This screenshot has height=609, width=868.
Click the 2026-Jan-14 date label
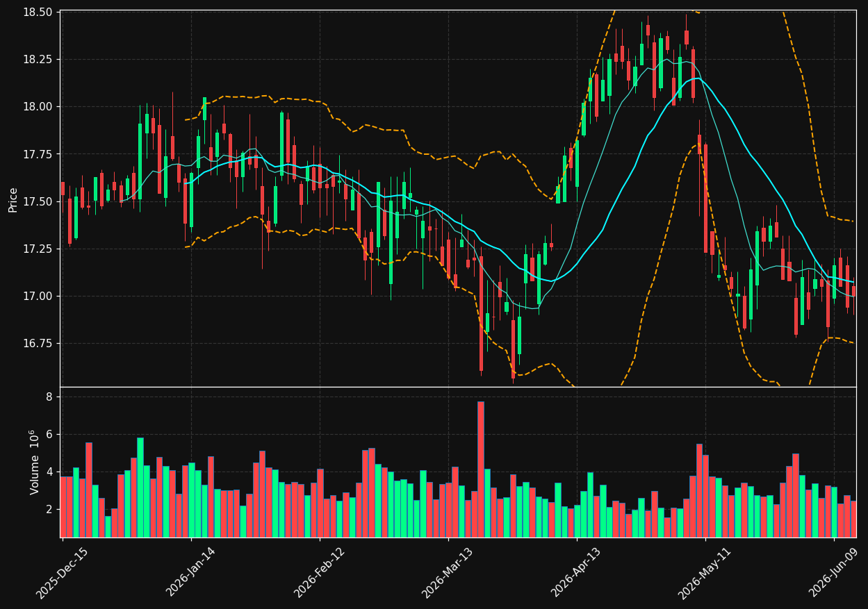(x=190, y=572)
